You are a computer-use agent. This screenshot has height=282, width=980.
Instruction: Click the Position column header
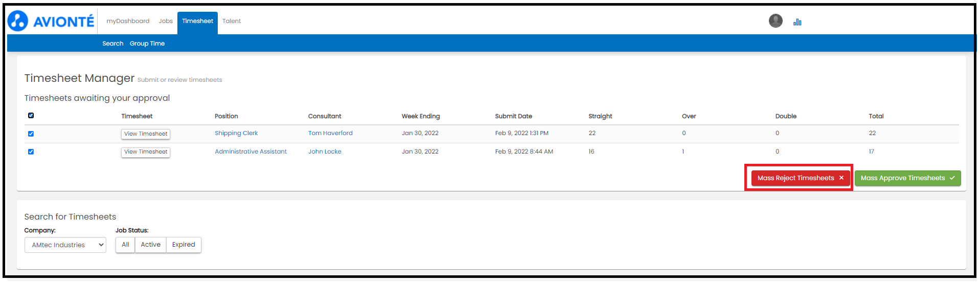(226, 116)
